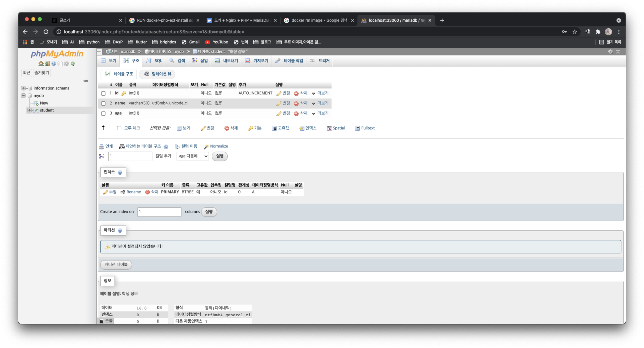Viewport: 644px width, 348px height.
Task: Expand the information_schema database tree
Action: click(x=23, y=88)
